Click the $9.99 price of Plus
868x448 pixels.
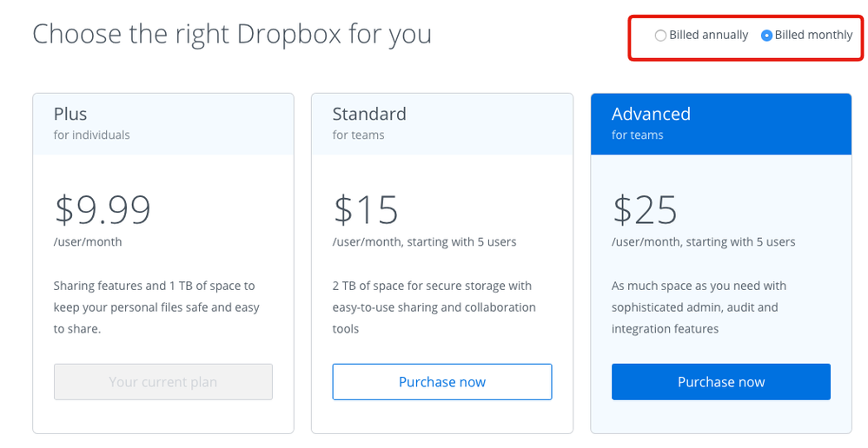point(103,209)
